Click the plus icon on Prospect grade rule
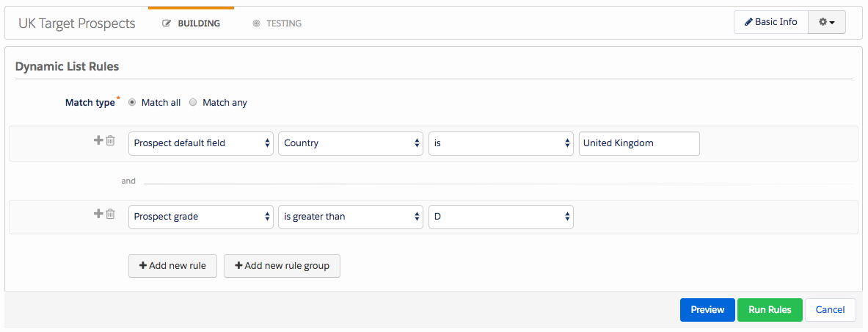868x332 pixels. tap(98, 214)
